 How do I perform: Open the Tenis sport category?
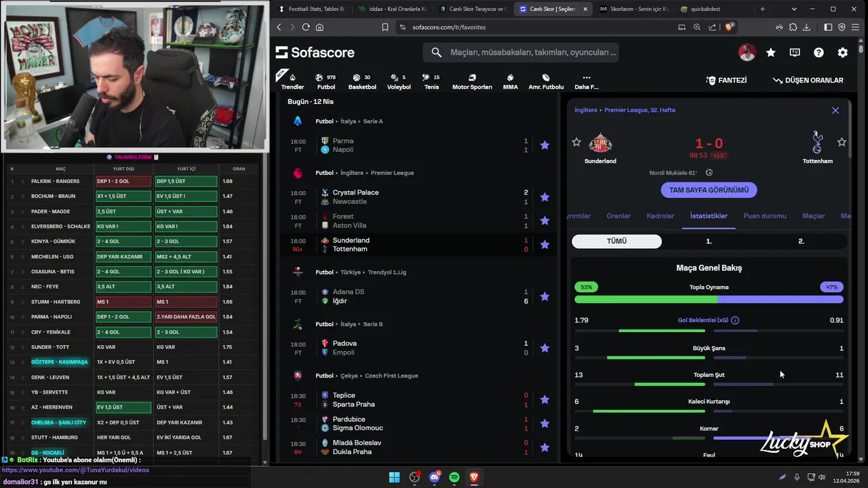pos(431,81)
